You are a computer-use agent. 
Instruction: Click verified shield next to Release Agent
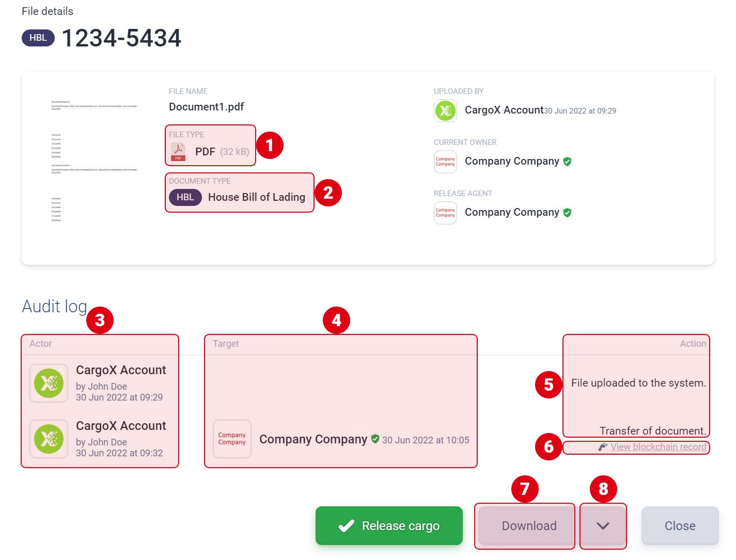(567, 213)
